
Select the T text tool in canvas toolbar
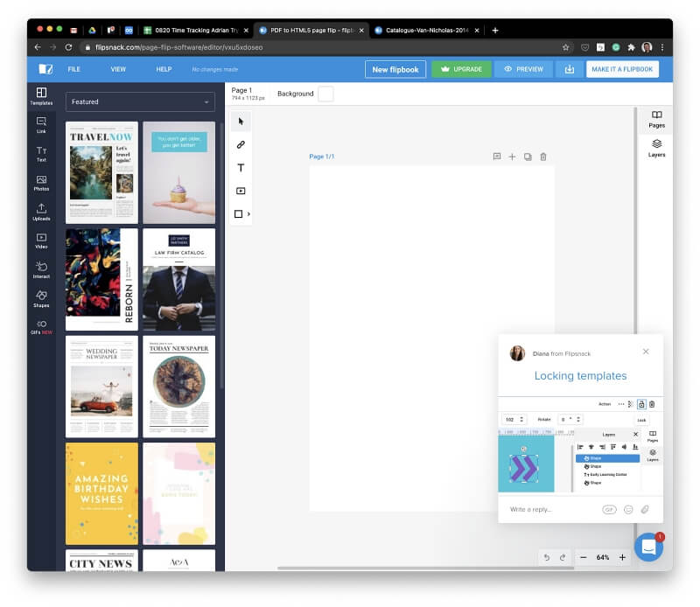tap(241, 168)
